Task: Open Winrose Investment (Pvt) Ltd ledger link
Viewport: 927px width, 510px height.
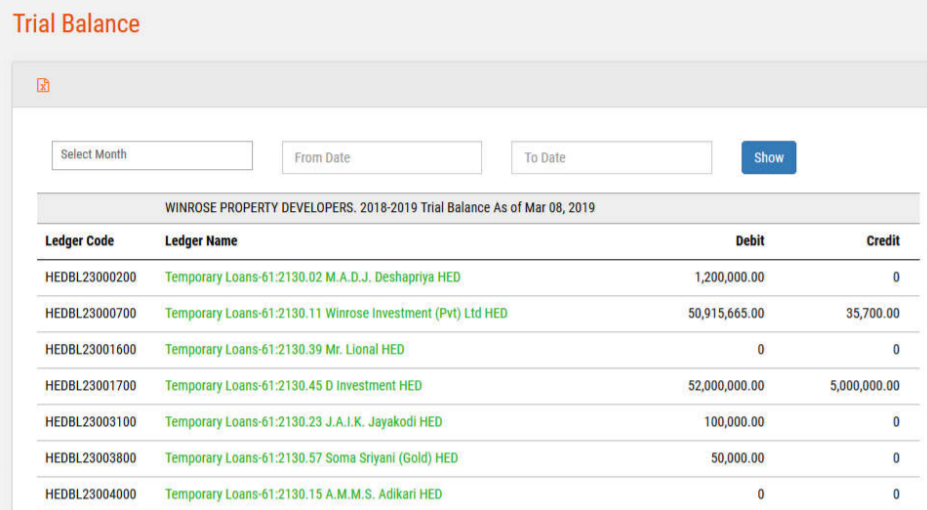Action: point(336,313)
